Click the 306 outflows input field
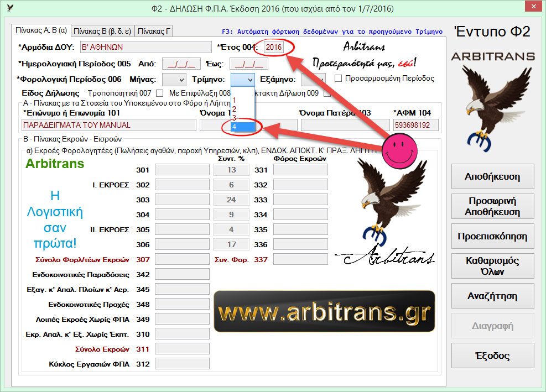Viewport: 546px width, 392px height. click(182, 244)
